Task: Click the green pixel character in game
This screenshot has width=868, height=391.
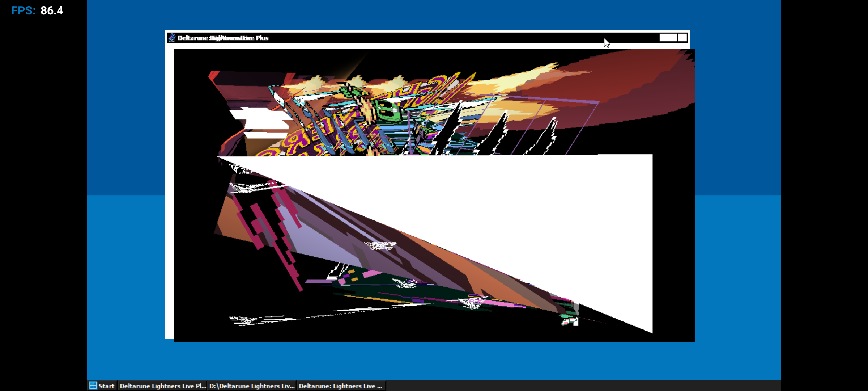Action: click(x=387, y=110)
